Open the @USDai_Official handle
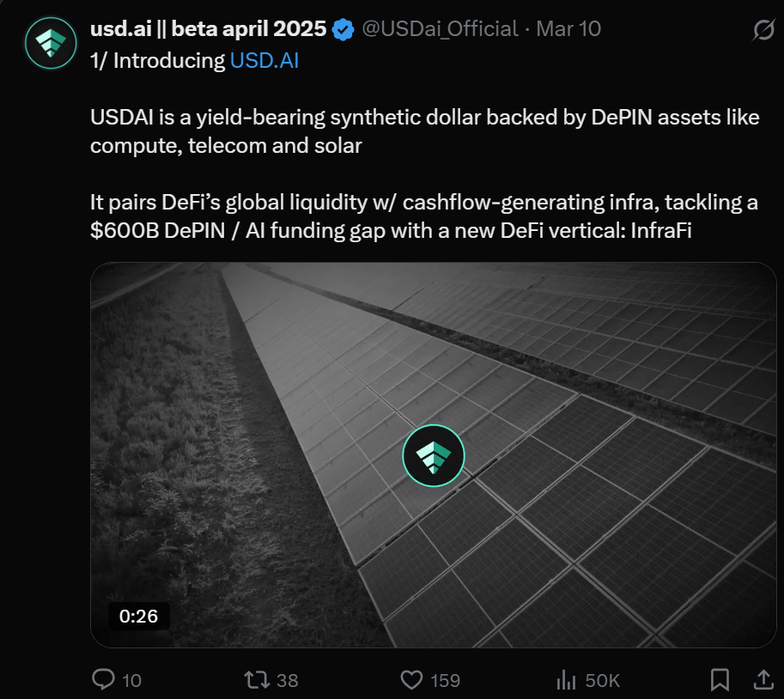Viewport: 784px width, 699px height. click(440, 30)
